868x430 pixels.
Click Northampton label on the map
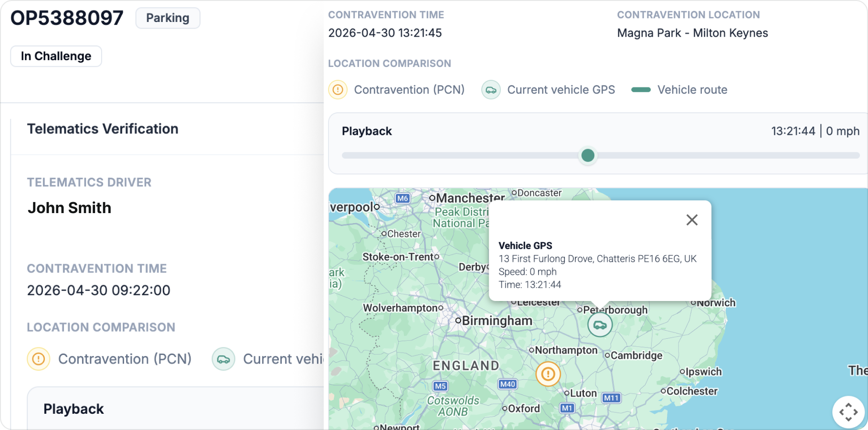tap(566, 350)
